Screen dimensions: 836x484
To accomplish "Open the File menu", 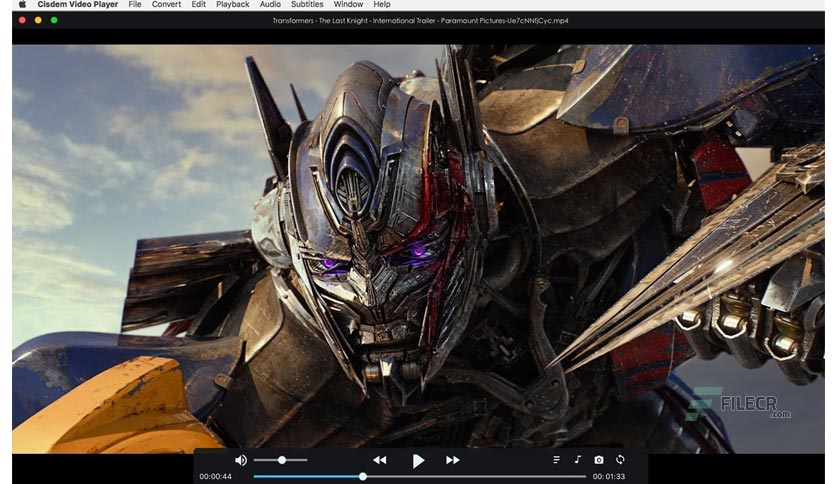I will (x=135, y=4).
